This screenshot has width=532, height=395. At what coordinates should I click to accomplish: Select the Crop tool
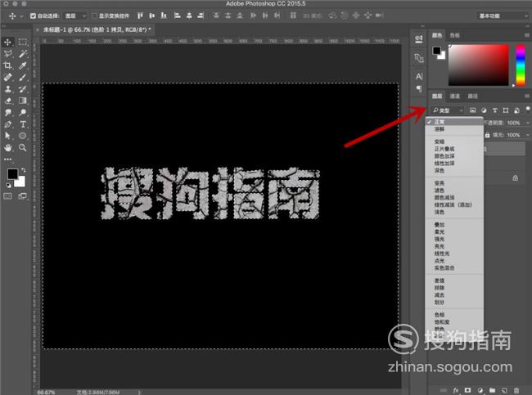8,65
